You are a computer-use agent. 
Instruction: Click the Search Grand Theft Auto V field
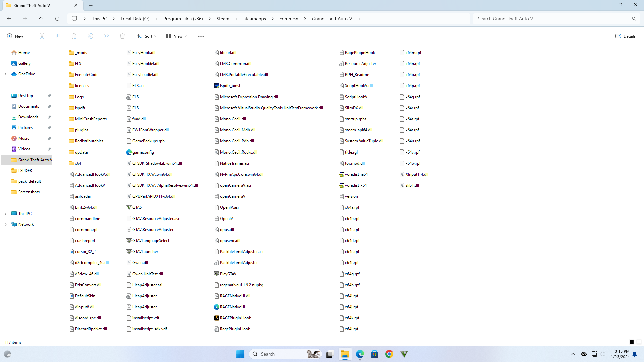553,19
